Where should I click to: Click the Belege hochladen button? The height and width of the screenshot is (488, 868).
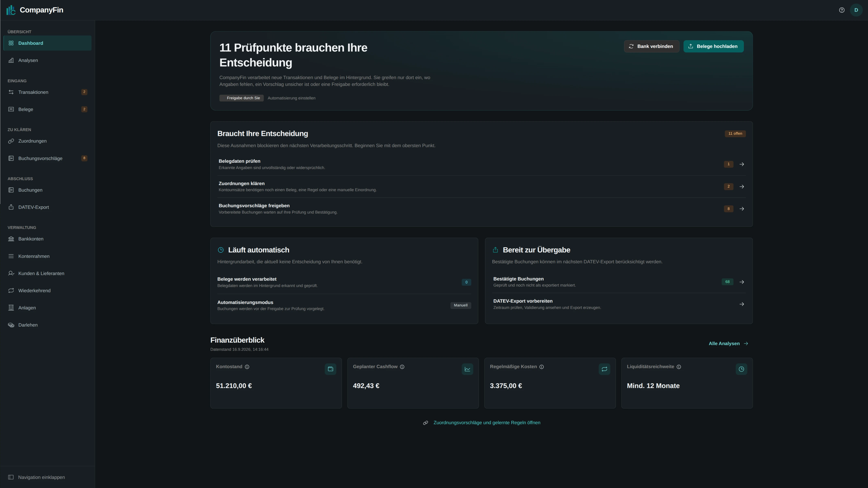pyautogui.click(x=713, y=46)
